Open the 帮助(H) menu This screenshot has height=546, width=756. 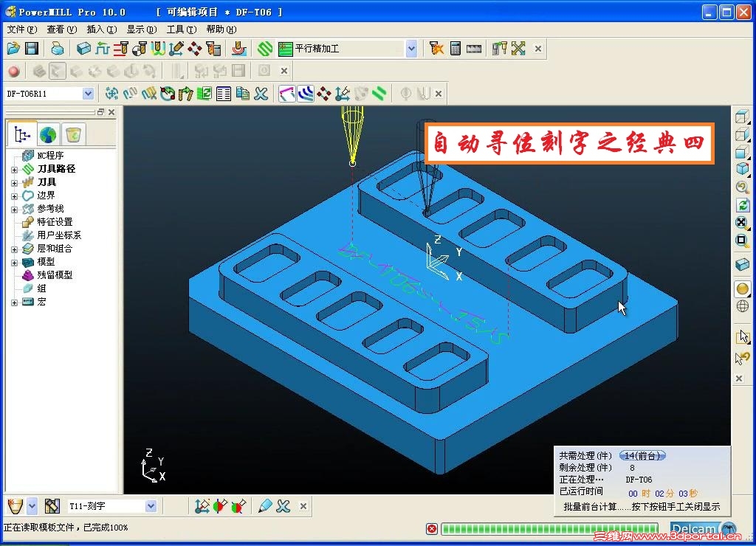pyautogui.click(x=221, y=30)
